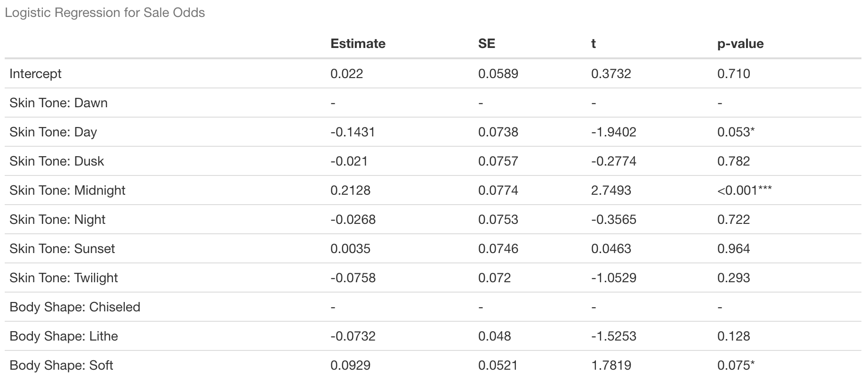Click the table title Logistic Regression for Sale Odds
The height and width of the screenshot is (381, 868).
click(x=105, y=13)
